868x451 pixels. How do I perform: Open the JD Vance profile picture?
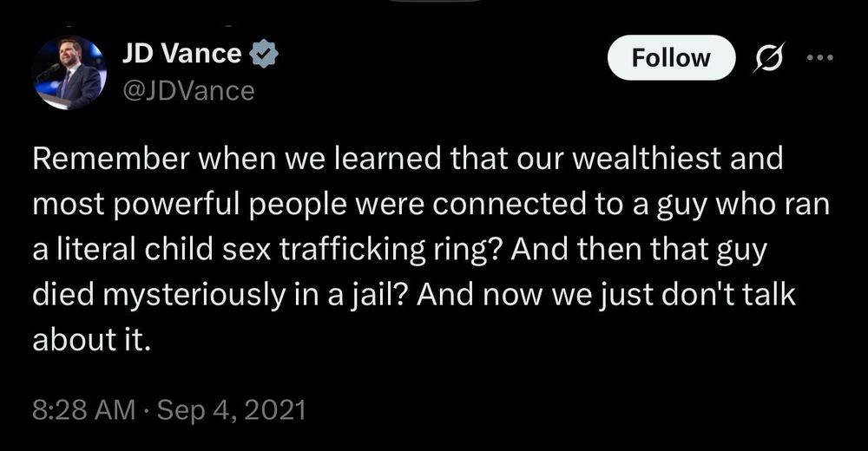point(69,73)
